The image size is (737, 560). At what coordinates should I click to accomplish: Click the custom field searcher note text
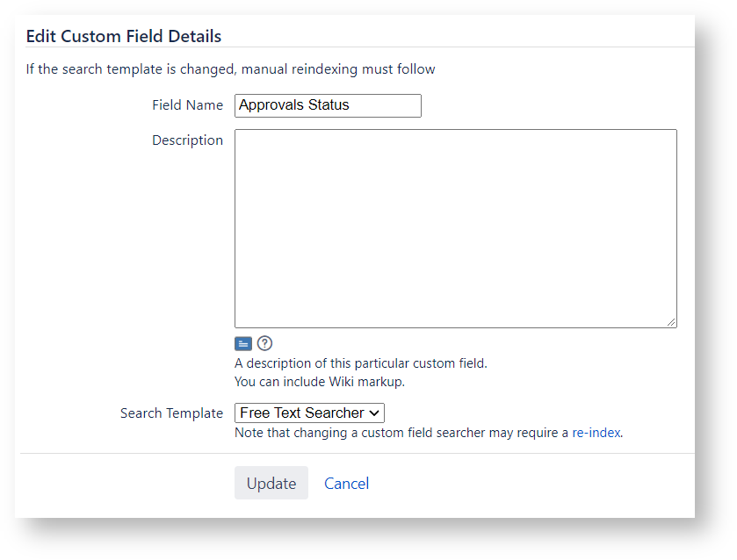(x=429, y=433)
